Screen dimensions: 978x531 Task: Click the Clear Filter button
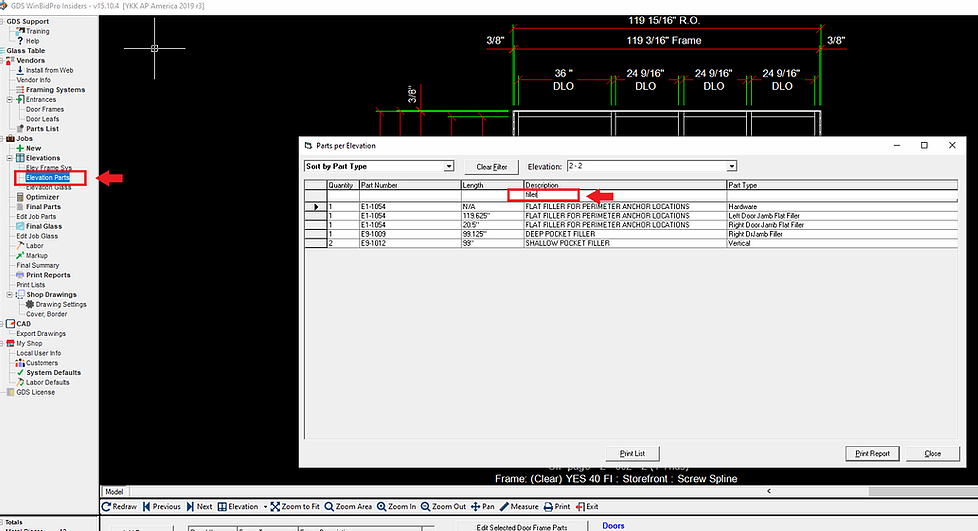coord(491,167)
